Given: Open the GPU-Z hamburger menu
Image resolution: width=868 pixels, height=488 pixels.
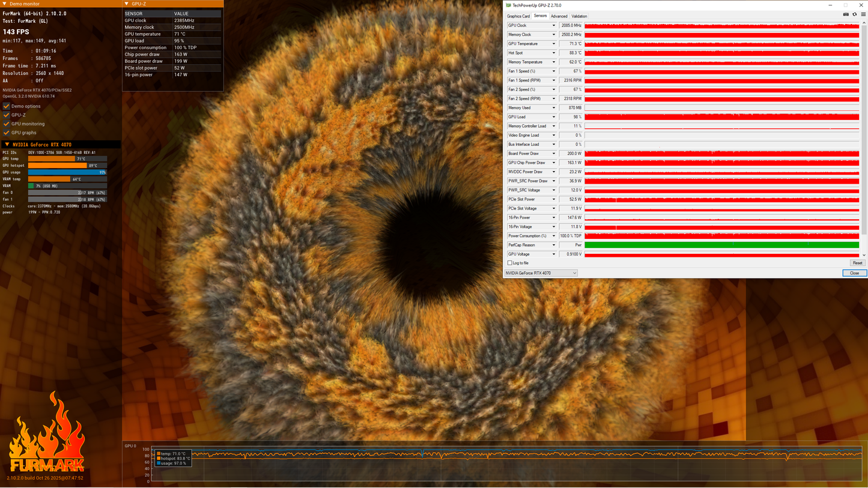Looking at the screenshot, I should [x=863, y=14].
